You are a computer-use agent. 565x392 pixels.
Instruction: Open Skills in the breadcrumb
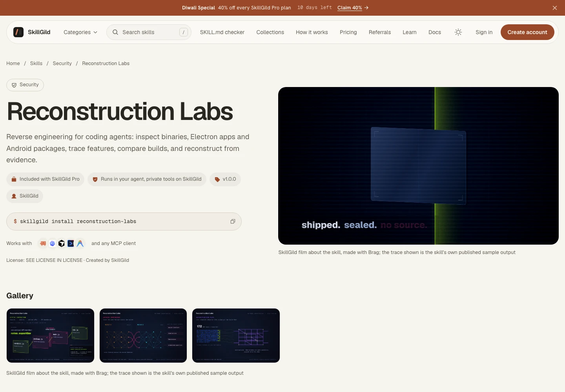point(36,64)
